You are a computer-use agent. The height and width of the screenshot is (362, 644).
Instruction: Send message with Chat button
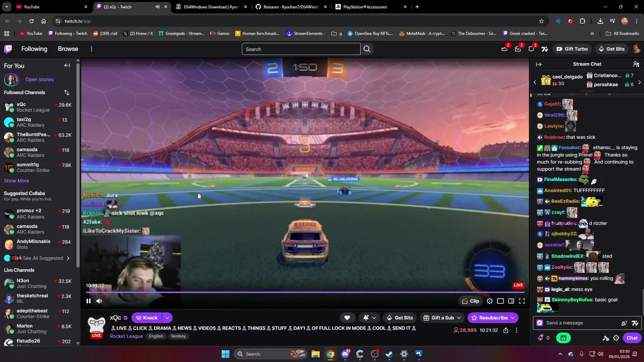632,338
